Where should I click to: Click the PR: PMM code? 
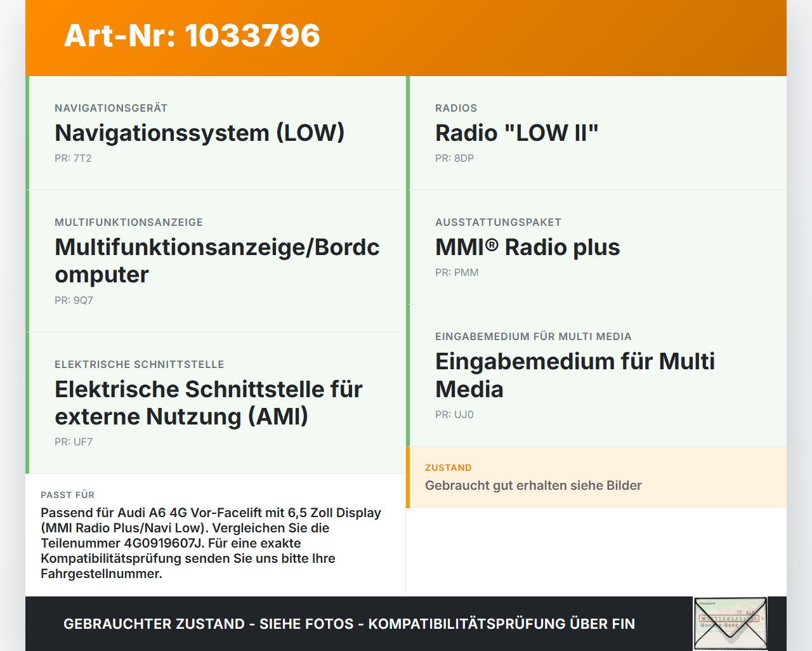coord(457,272)
